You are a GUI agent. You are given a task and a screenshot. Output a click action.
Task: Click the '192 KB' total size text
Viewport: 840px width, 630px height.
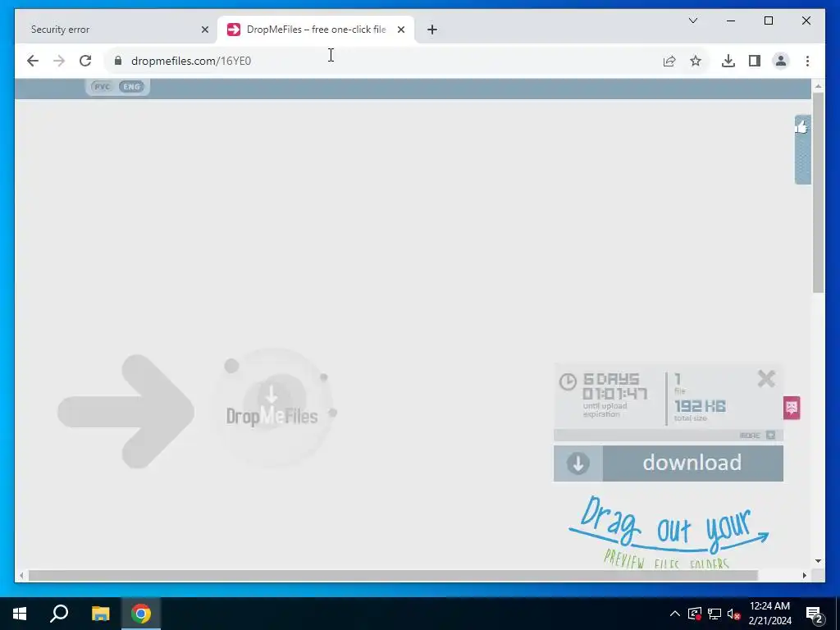pyautogui.click(x=700, y=406)
